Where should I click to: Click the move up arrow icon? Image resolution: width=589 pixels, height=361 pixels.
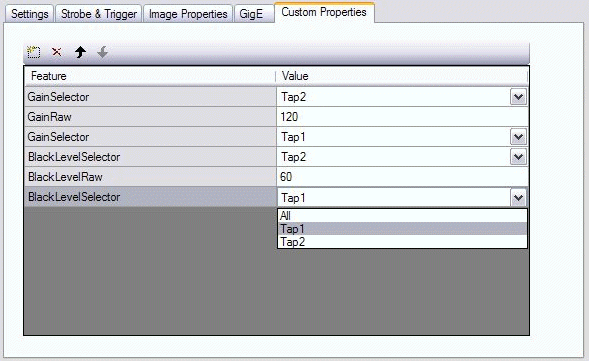coord(80,52)
